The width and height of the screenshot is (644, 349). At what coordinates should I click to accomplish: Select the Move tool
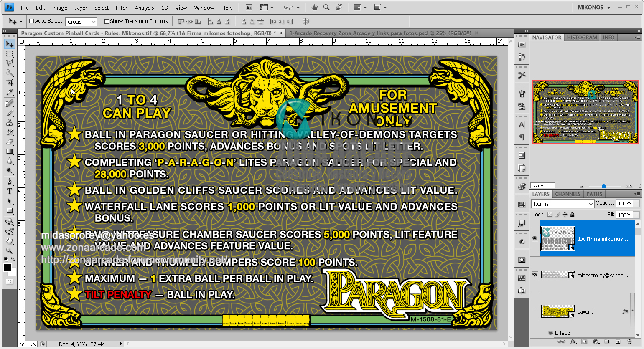(9, 44)
